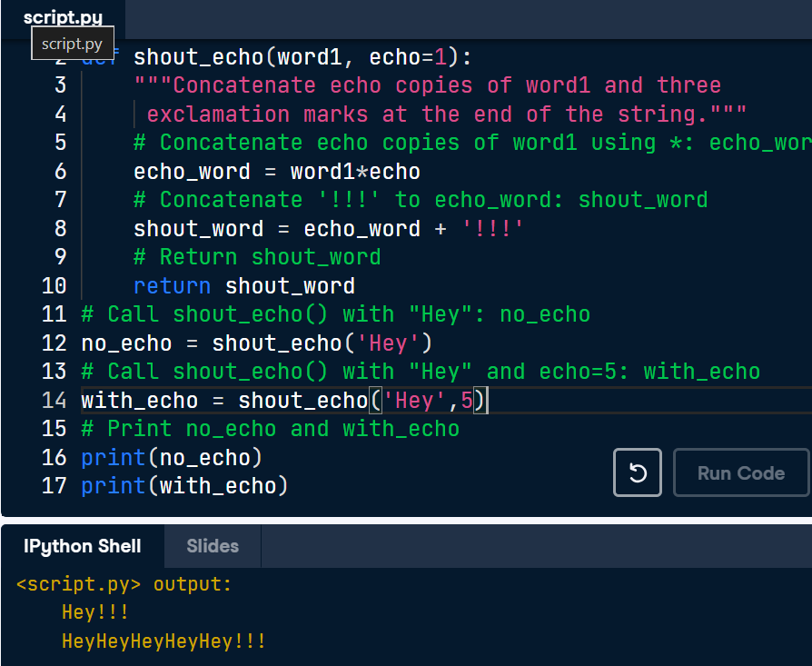
Task: Click the "shout_word = echo_word + '!!!'" line
Action: (328, 228)
